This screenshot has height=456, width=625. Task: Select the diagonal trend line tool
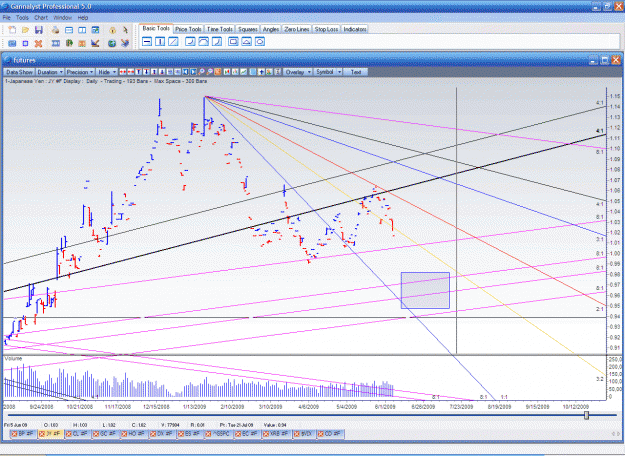click(173, 41)
